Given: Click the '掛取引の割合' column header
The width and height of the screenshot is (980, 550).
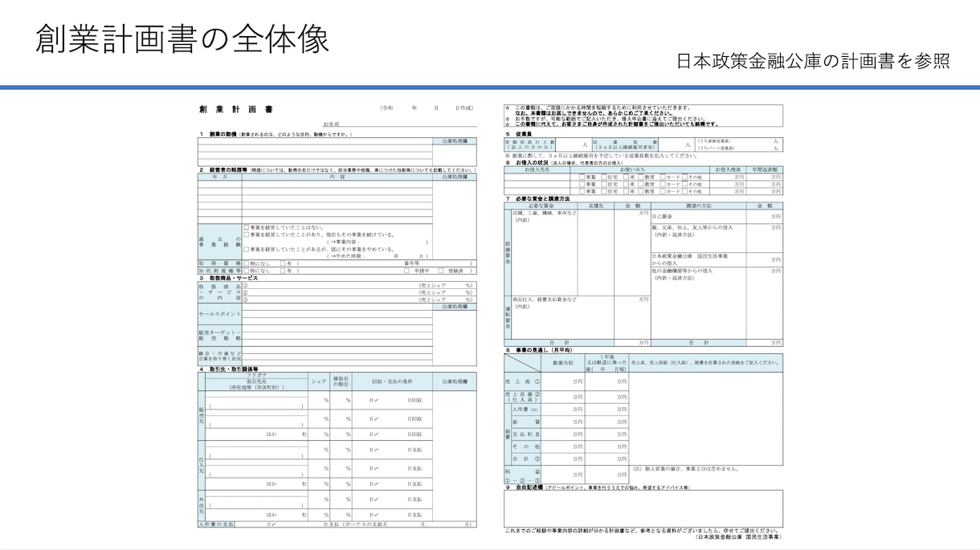Looking at the screenshot, I should tap(341, 381).
